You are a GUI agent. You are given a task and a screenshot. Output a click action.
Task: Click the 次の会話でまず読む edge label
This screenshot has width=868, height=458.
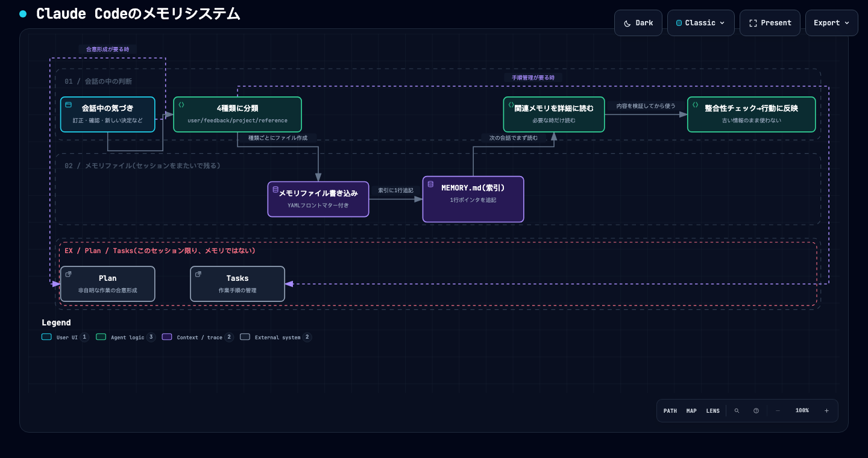coord(514,138)
